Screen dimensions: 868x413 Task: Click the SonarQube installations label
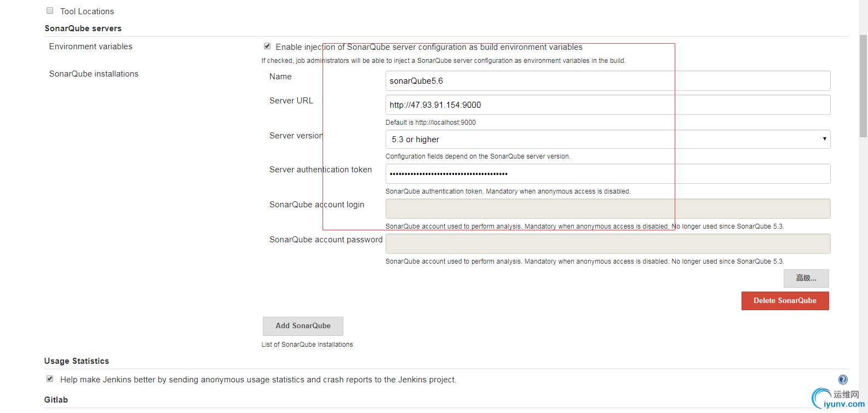point(94,74)
